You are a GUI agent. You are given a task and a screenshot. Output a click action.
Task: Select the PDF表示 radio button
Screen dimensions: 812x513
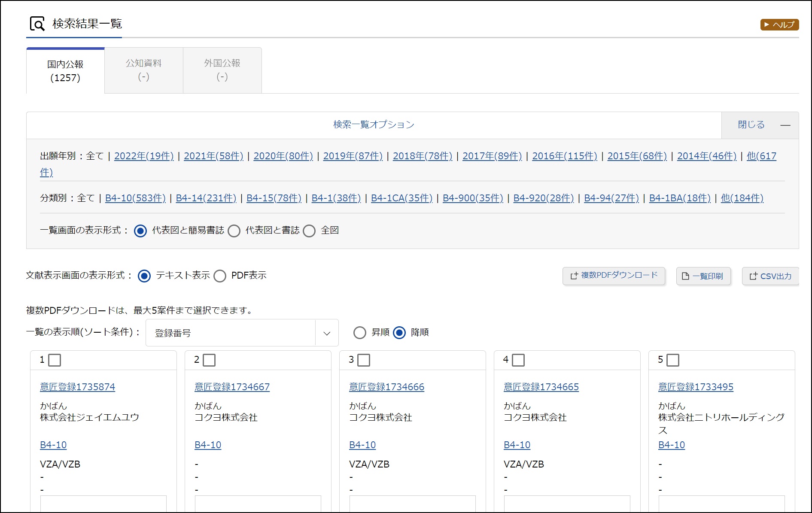[220, 276]
